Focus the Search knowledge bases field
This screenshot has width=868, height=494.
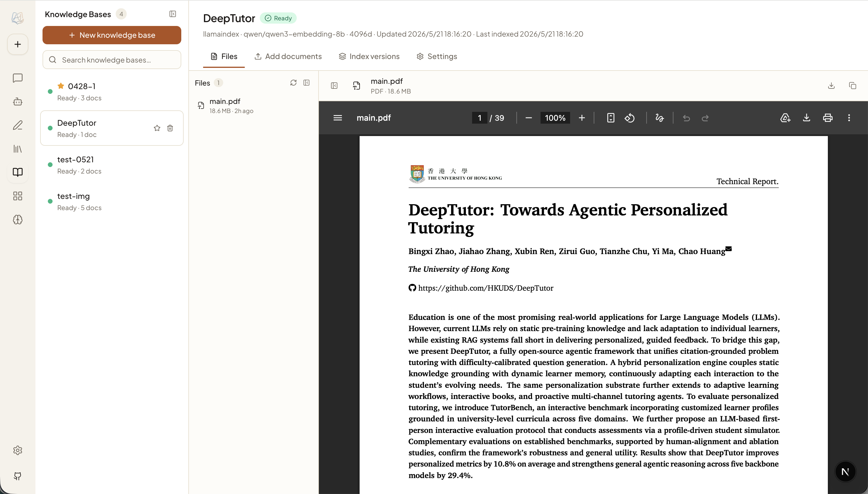pyautogui.click(x=112, y=60)
